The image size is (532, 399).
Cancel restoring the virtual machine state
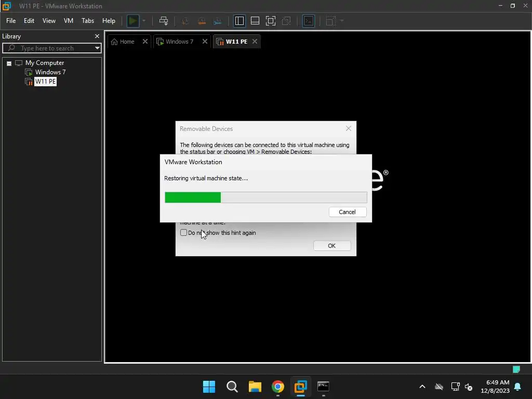[x=348, y=212]
